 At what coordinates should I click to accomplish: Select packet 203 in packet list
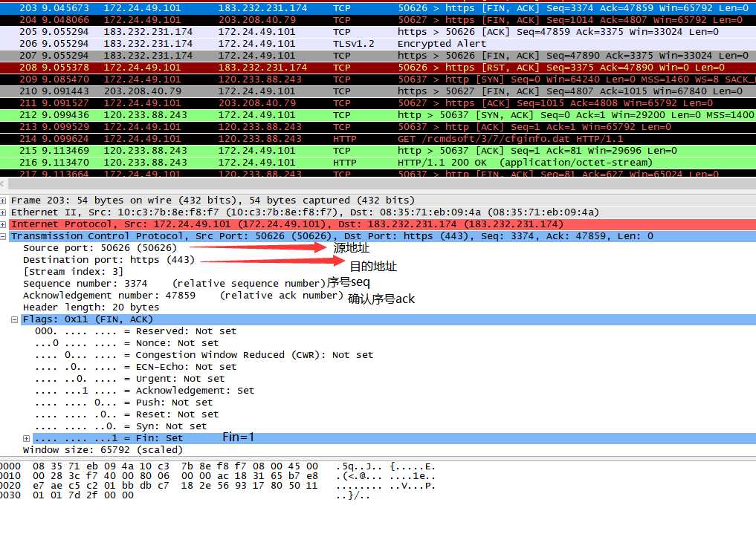pos(378,8)
